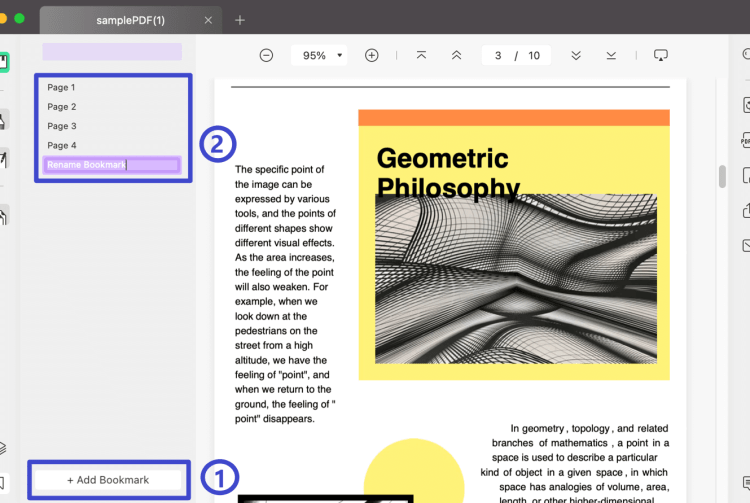The height and width of the screenshot is (503, 750).
Task: Click the green bookmark panel icon in sidebar
Action: 4,62
